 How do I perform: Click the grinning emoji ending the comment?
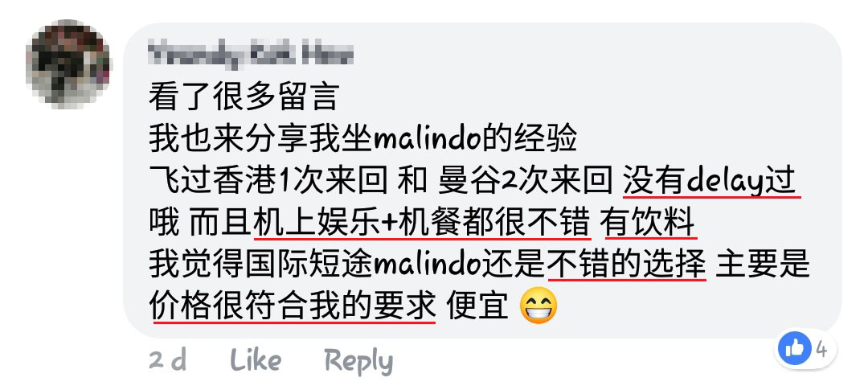click(538, 307)
